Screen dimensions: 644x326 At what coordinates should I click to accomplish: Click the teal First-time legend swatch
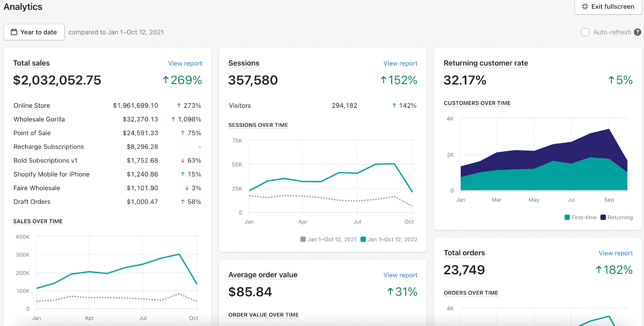(x=567, y=217)
